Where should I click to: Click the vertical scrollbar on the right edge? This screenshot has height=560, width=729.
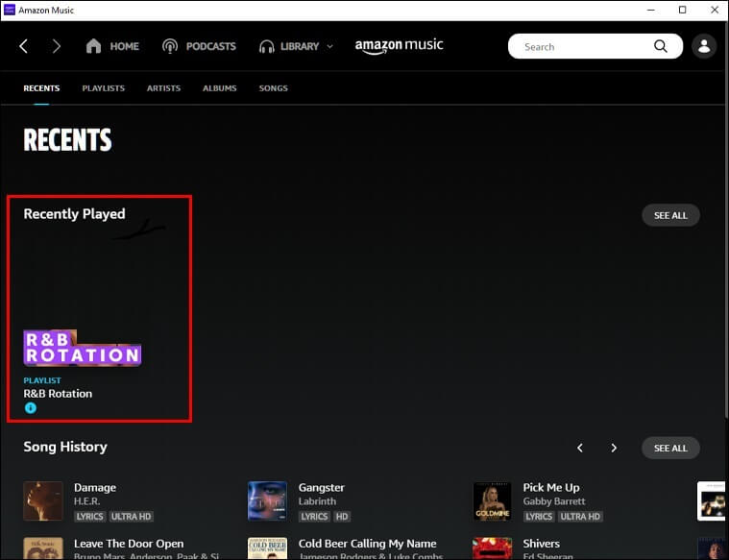click(x=726, y=219)
